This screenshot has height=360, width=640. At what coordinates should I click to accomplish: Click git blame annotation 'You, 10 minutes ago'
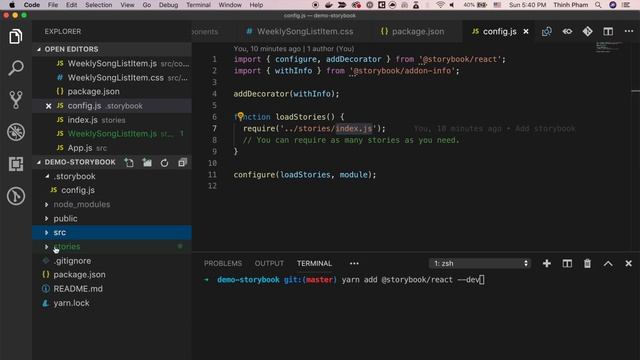267,49
